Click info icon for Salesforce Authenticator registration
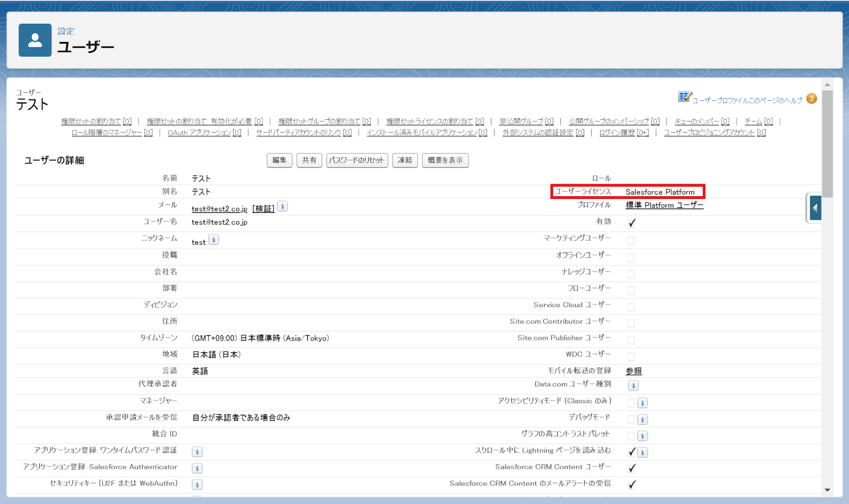 [x=197, y=468]
